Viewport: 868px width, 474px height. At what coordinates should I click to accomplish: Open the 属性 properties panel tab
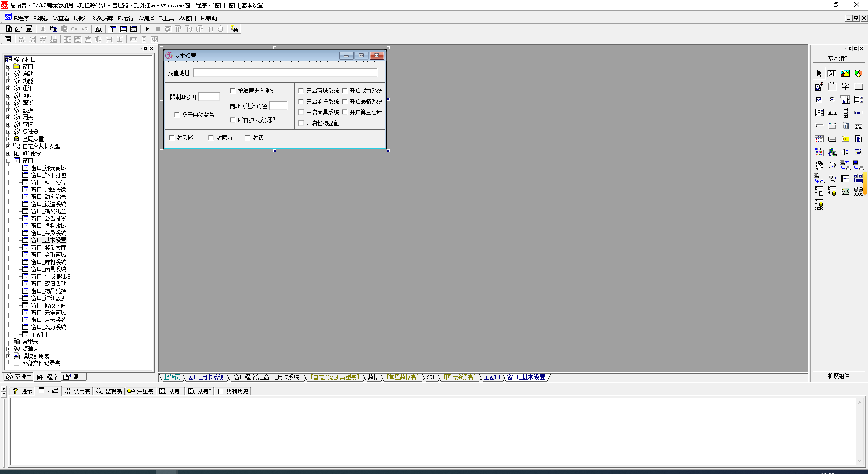pyautogui.click(x=74, y=377)
